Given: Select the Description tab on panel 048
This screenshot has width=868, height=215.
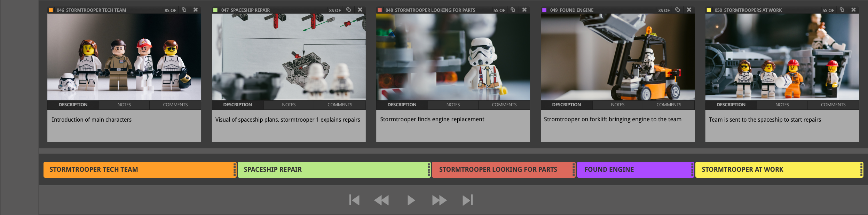Looking at the screenshot, I should pyautogui.click(x=402, y=105).
